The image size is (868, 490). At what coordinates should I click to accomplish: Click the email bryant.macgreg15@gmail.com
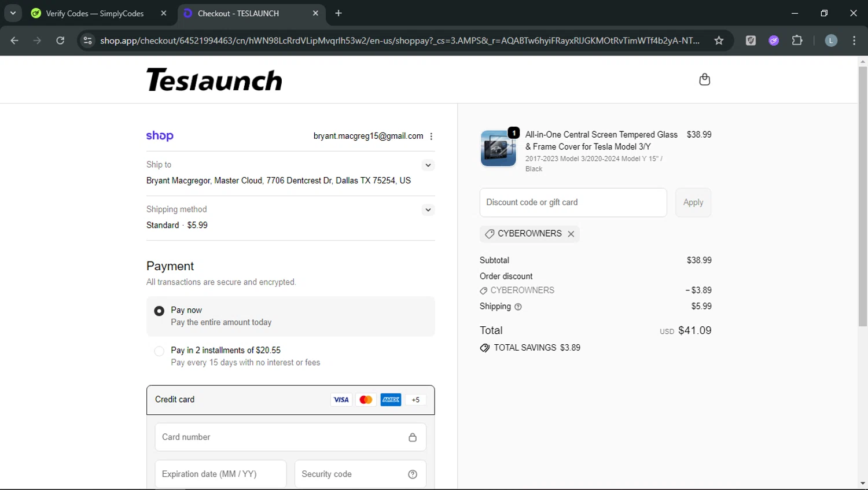[368, 136]
